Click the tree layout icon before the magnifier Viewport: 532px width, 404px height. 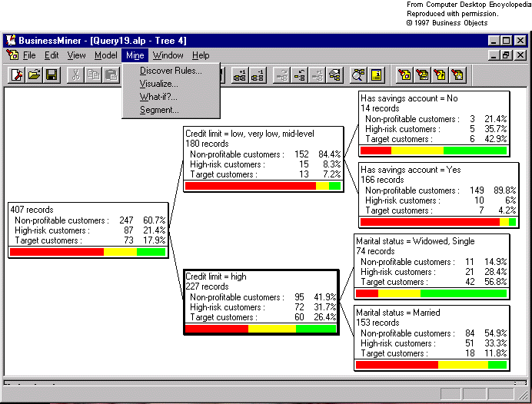(x=335, y=75)
